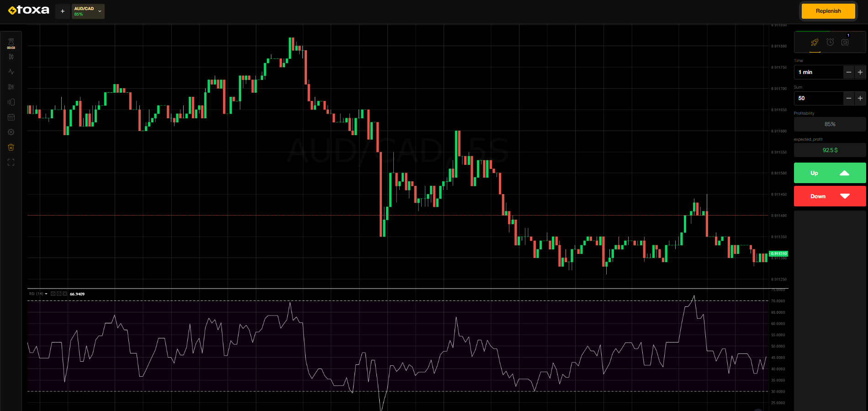
Task: Open the alarm clock tab in trade panel
Action: pos(830,42)
